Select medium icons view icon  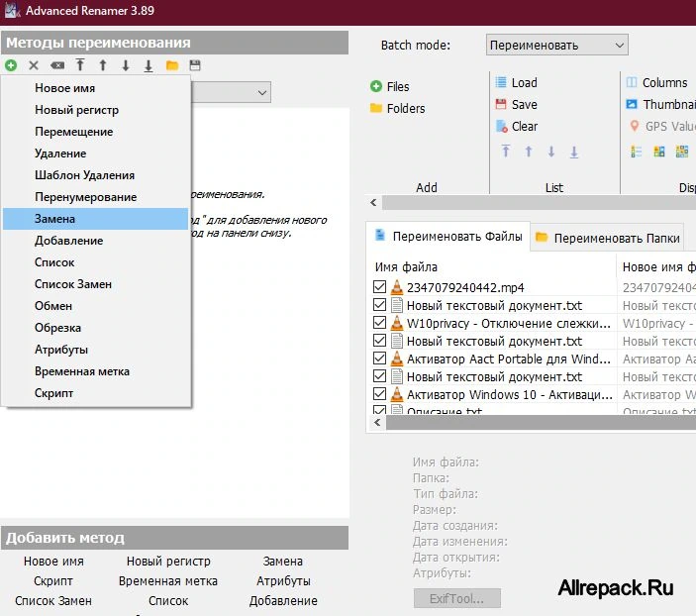(659, 152)
